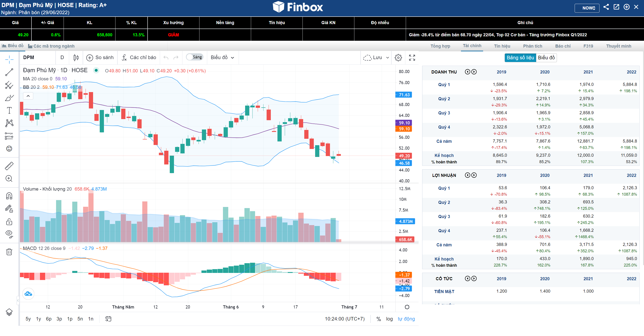Open the Lưu save dropdown arrow

pos(388,58)
